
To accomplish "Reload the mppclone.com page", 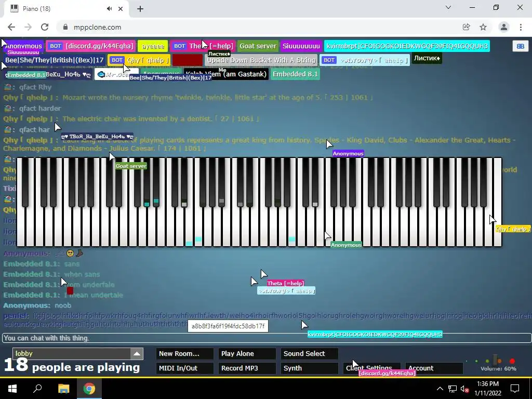I will point(45,27).
